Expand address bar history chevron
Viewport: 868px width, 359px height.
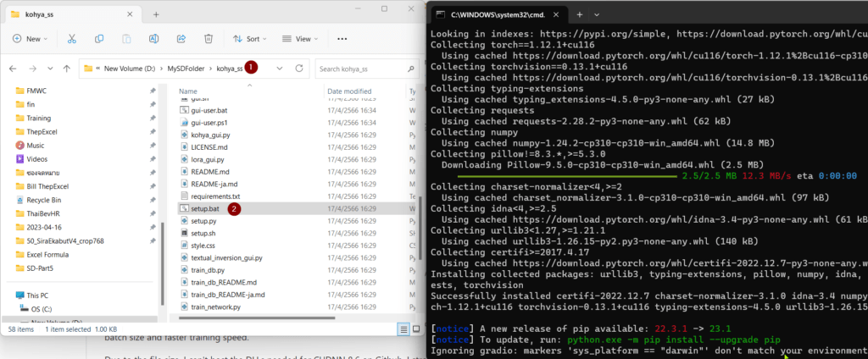pos(279,68)
